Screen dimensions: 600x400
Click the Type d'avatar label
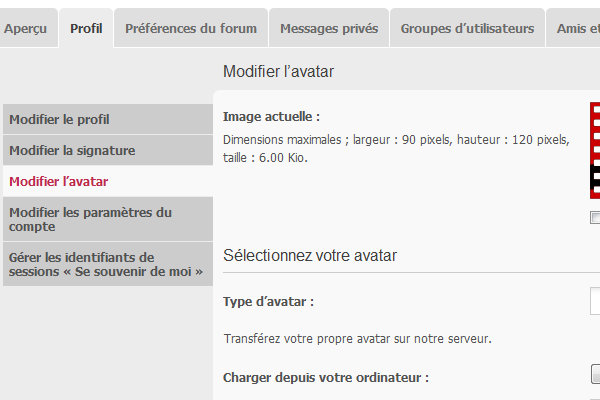pos(269,301)
